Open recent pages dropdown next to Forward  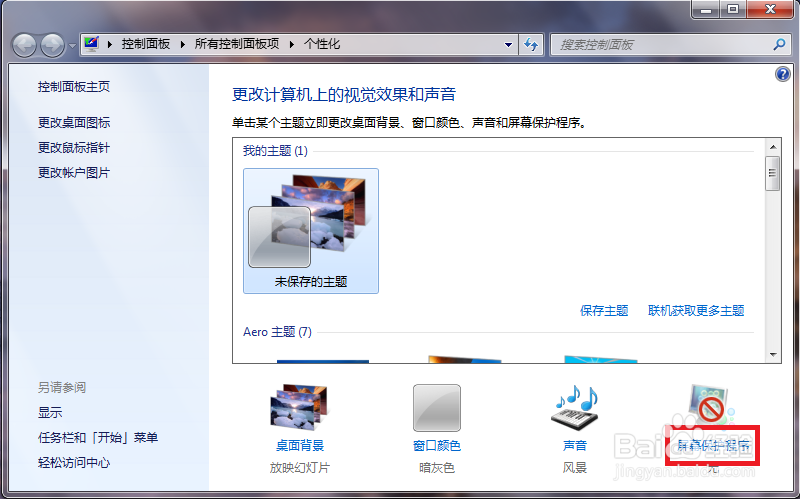(x=72, y=45)
